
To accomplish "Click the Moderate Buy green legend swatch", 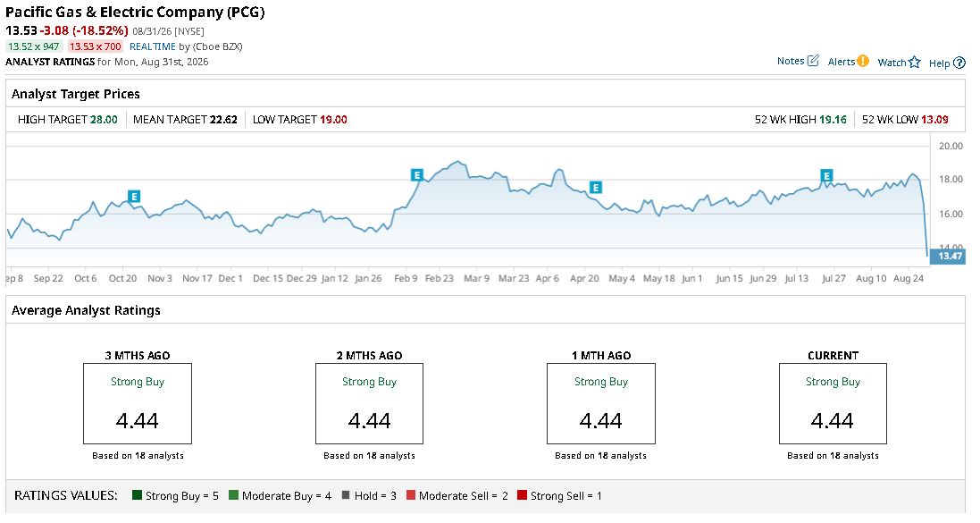I will [233, 495].
